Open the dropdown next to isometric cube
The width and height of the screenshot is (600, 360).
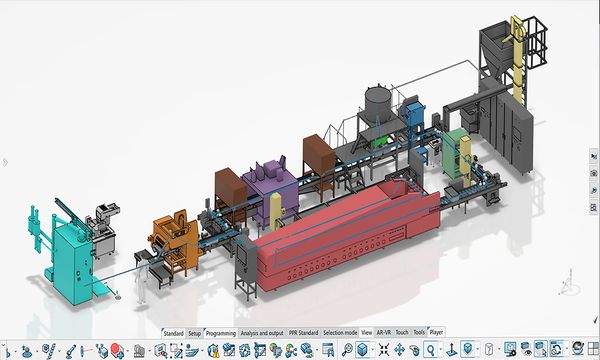[x=373, y=350]
